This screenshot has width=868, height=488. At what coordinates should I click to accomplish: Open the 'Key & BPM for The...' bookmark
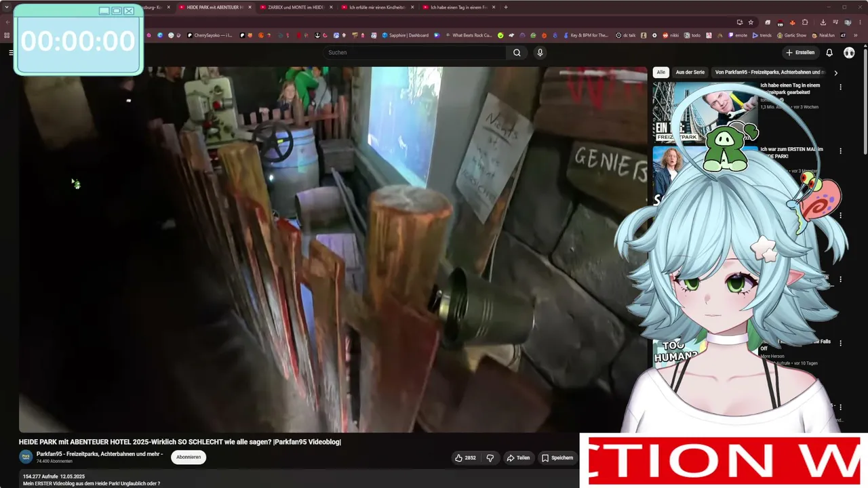tap(585, 35)
